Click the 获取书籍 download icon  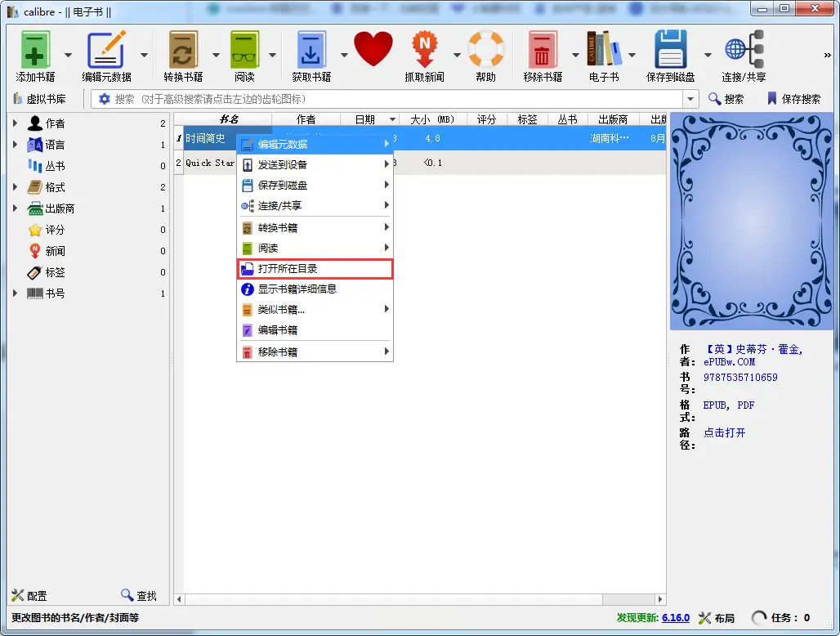click(311, 49)
